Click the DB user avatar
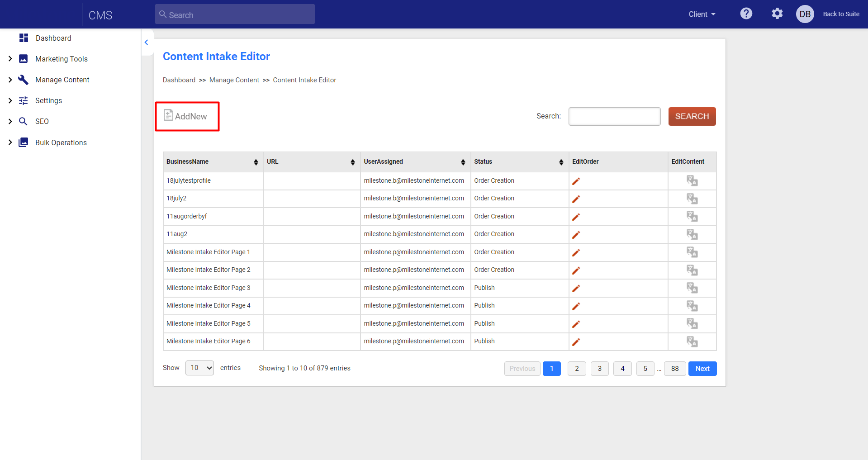868x460 pixels. [x=805, y=14]
